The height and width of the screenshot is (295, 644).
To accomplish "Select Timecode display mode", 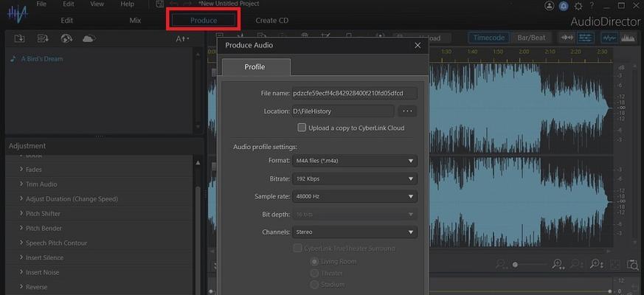I will coord(489,38).
